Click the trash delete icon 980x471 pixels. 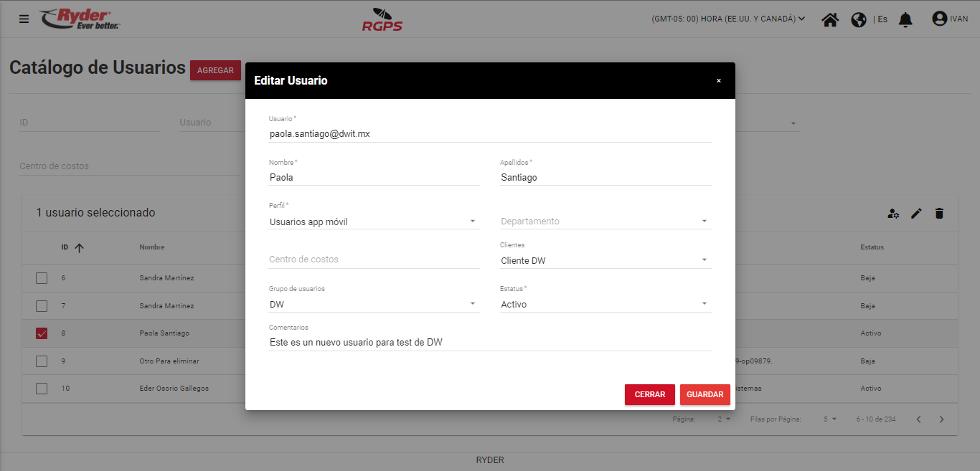pyautogui.click(x=939, y=213)
